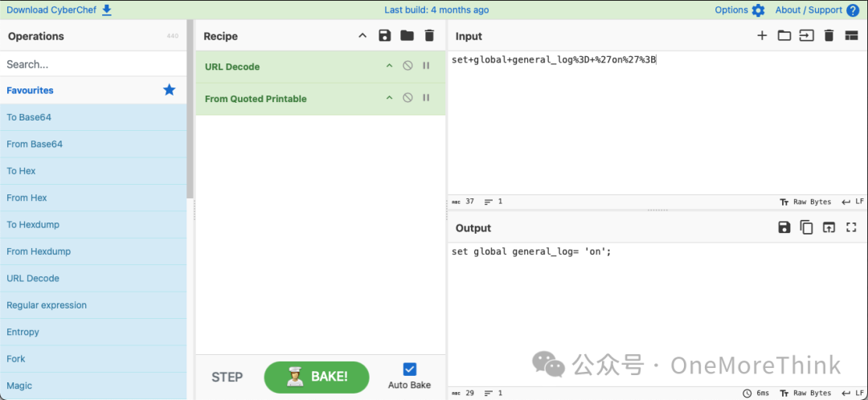Focus the operations Search field
Screen dimensions: 868x400
[93, 64]
